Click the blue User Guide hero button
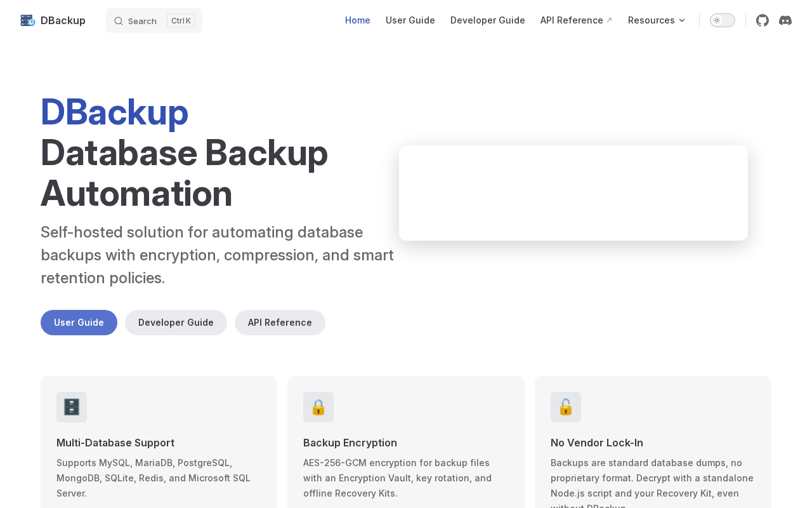Image resolution: width=812 pixels, height=508 pixels. [x=79, y=323]
